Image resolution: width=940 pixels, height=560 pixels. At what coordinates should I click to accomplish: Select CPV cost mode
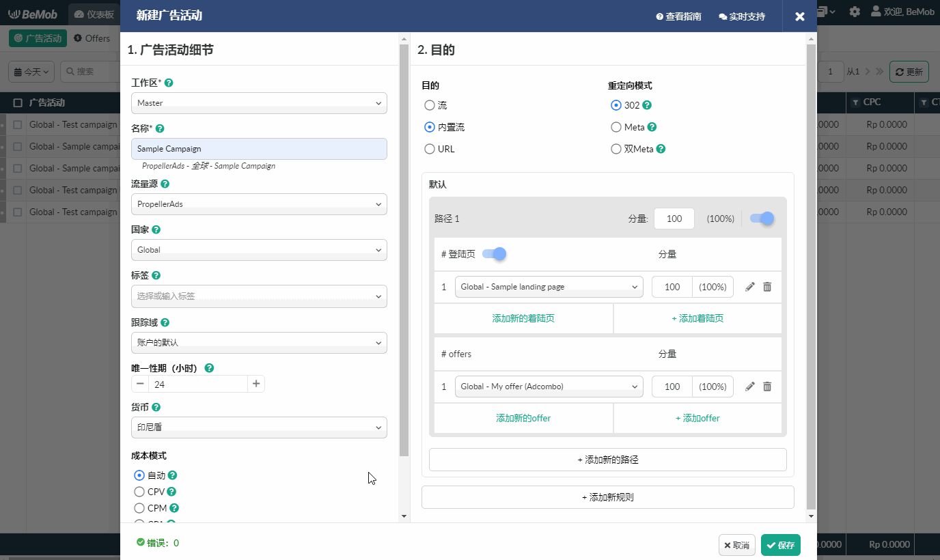pos(139,492)
